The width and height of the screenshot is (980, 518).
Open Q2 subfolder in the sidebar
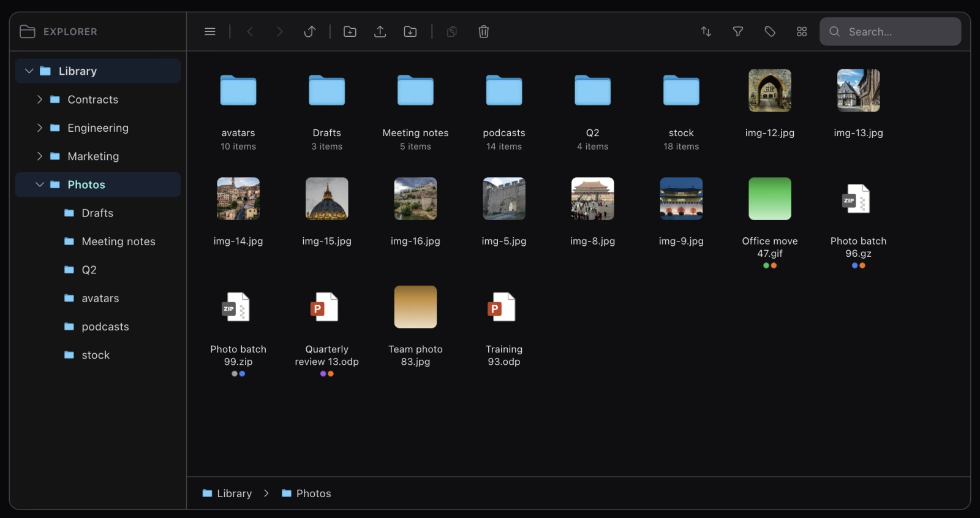coord(98,270)
